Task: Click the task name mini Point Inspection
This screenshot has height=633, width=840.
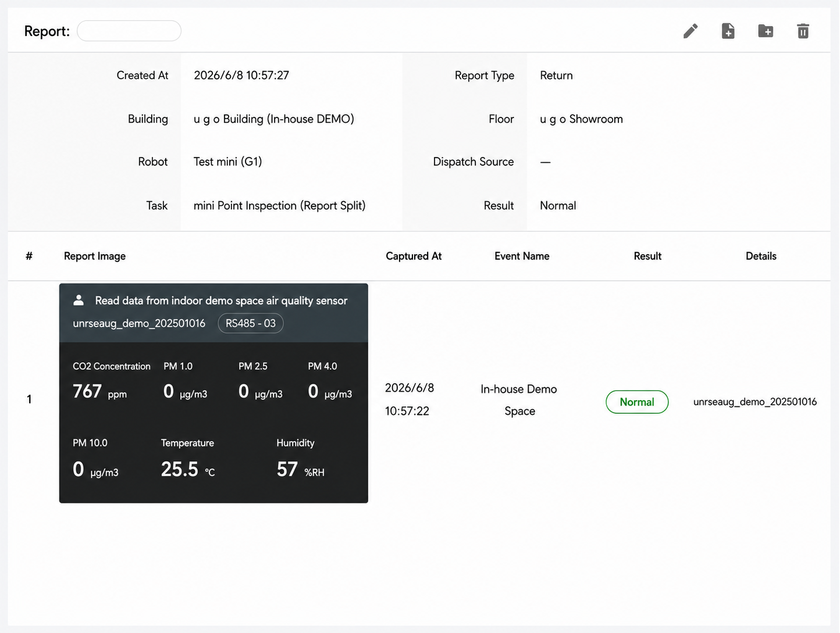Action: [279, 205]
